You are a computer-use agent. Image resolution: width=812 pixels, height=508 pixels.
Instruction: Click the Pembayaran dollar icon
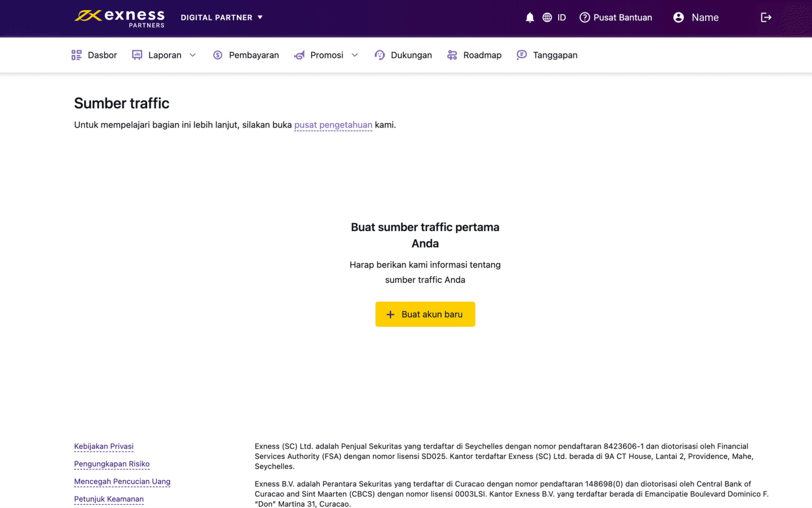click(x=218, y=55)
